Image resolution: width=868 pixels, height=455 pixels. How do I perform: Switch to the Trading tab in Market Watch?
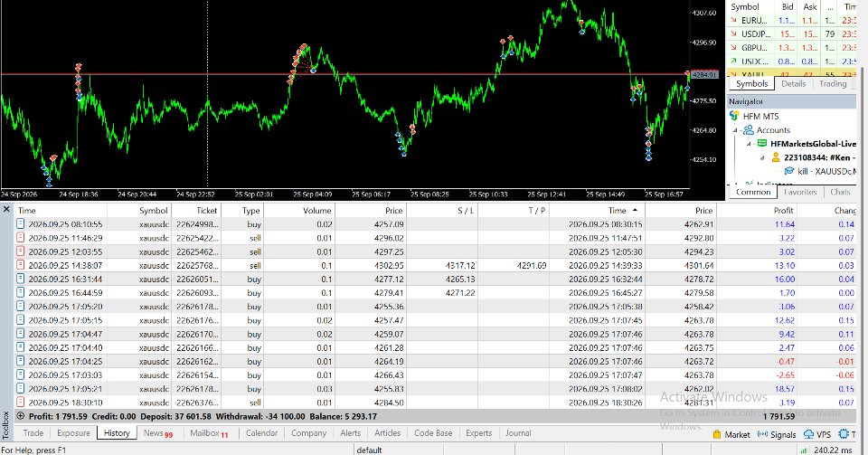click(833, 83)
